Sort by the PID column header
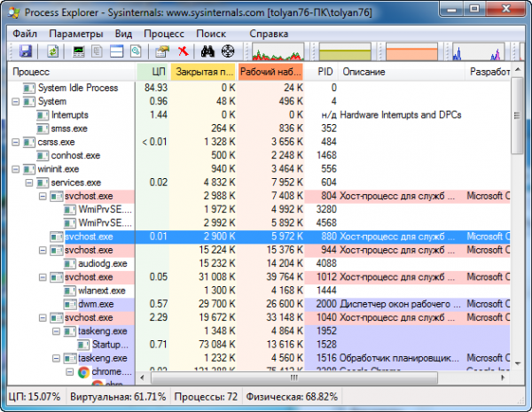The width and height of the screenshot is (532, 412). click(321, 72)
